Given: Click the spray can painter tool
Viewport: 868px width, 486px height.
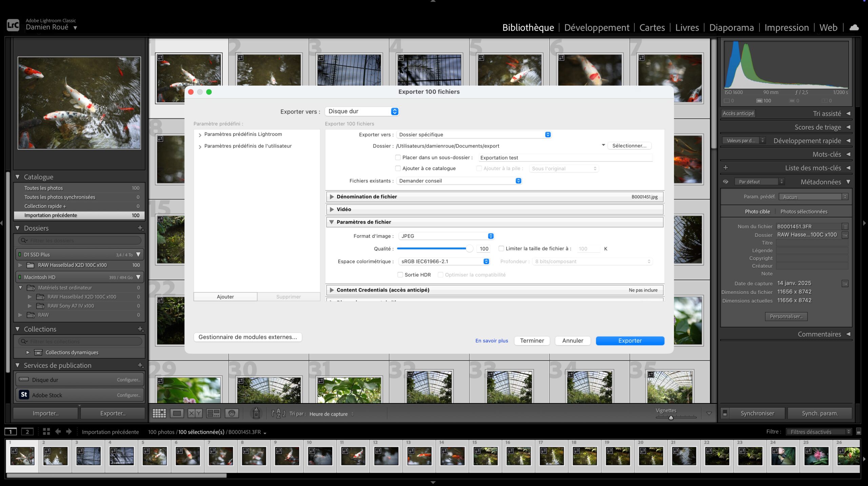Looking at the screenshot, I should click(x=256, y=413).
